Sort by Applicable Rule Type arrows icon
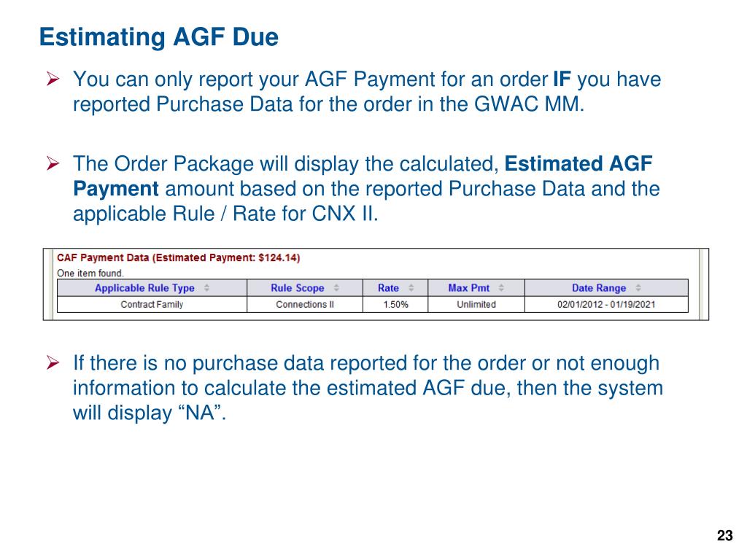This screenshot has width=747, height=560. pyautogui.click(x=206, y=287)
